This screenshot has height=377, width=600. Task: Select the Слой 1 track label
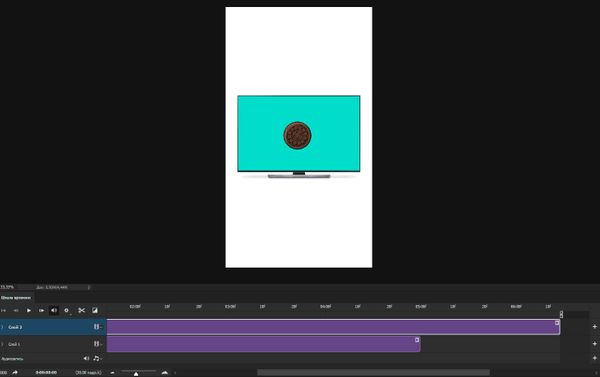click(14, 344)
